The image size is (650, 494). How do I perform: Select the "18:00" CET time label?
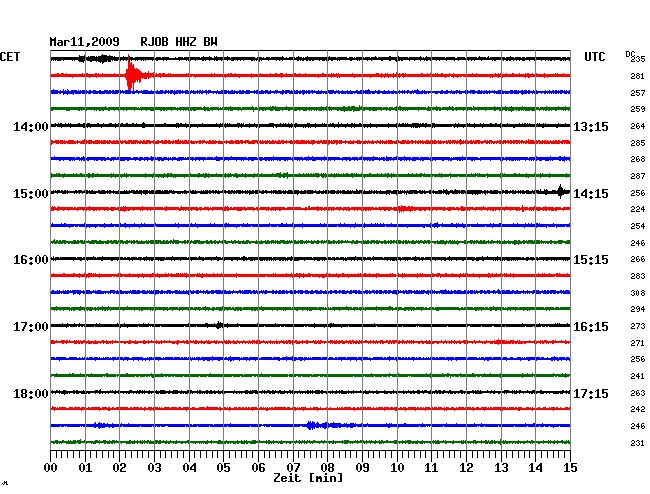pos(31,393)
